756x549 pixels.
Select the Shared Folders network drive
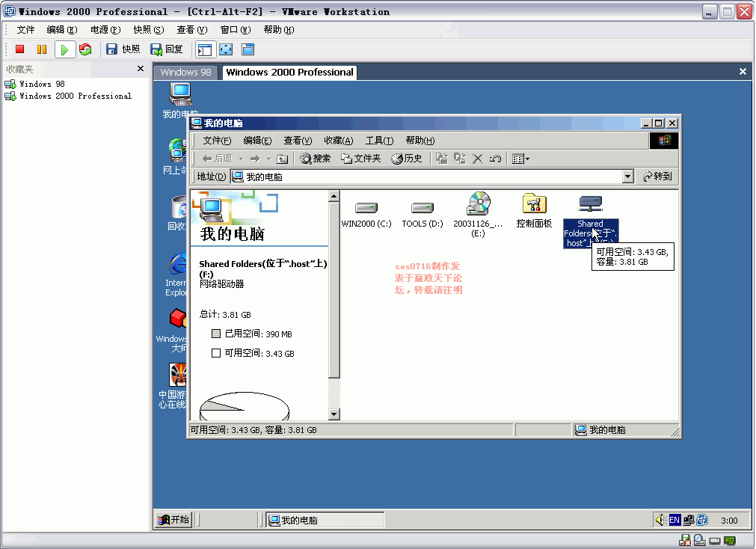tap(591, 222)
